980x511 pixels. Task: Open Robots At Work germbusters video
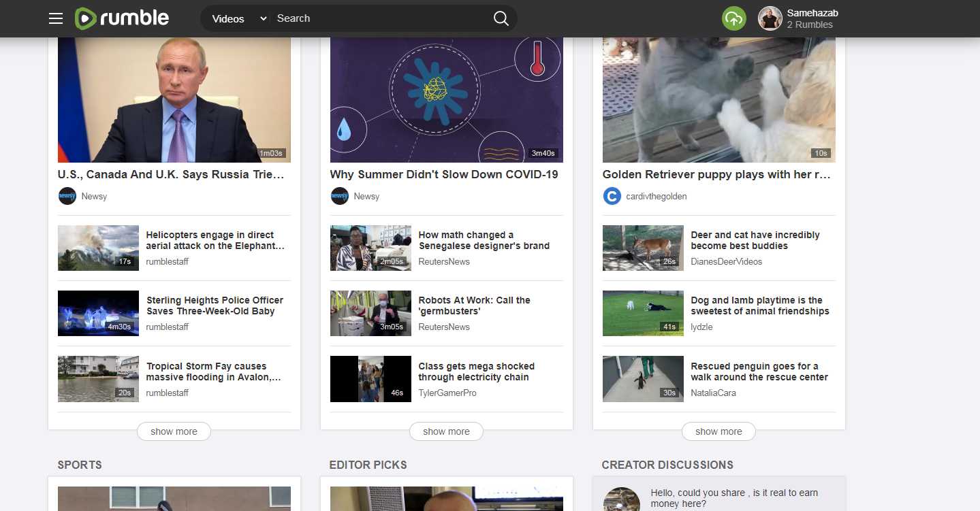coord(474,306)
